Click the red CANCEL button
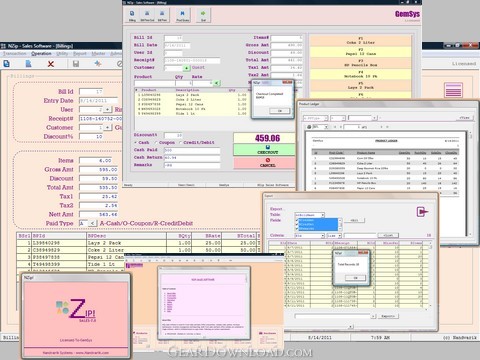 (264, 163)
